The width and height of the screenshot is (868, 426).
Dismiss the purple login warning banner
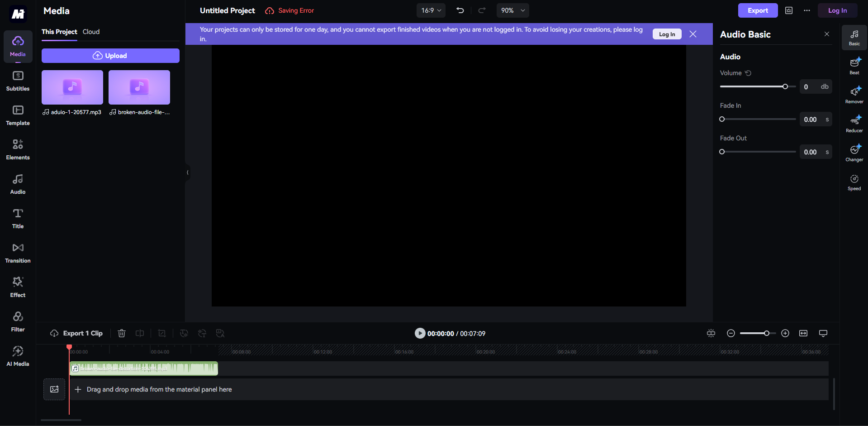(693, 34)
